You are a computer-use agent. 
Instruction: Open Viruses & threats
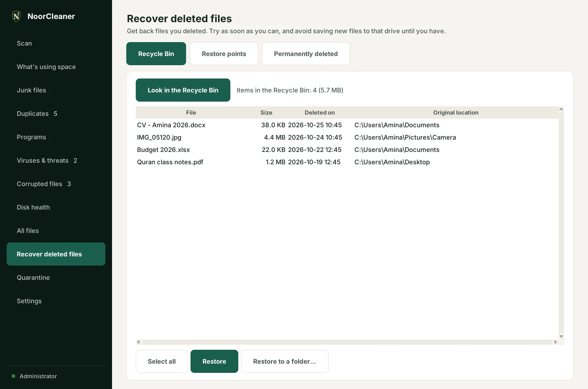(x=56, y=160)
